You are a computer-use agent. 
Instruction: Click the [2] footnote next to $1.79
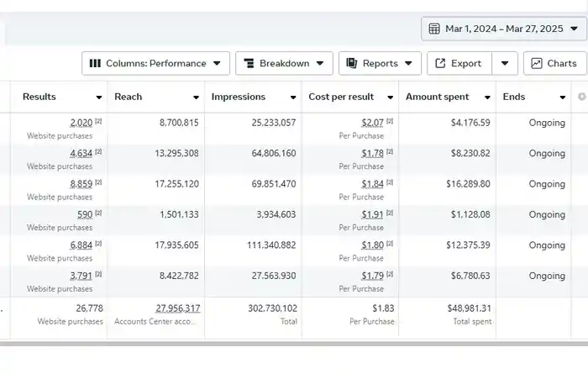[390, 274]
